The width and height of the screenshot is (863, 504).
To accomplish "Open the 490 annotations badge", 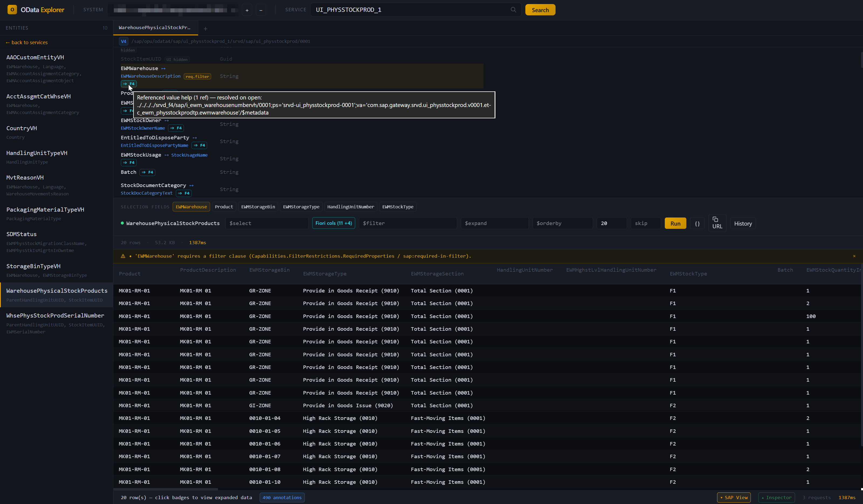I will 282,498.
